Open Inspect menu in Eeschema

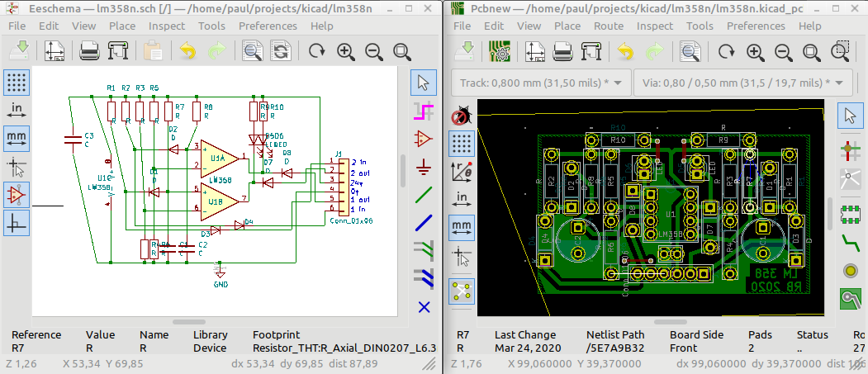[x=167, y=26]
